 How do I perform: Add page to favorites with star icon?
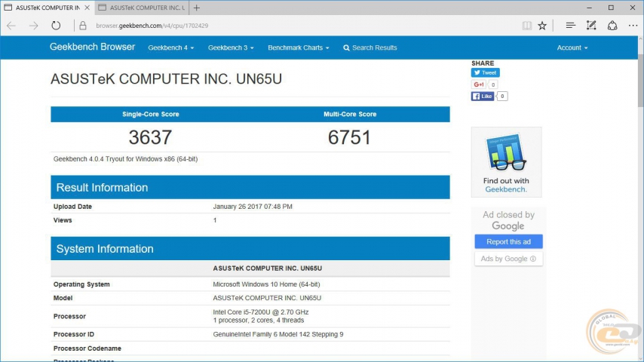click(542, 26)
